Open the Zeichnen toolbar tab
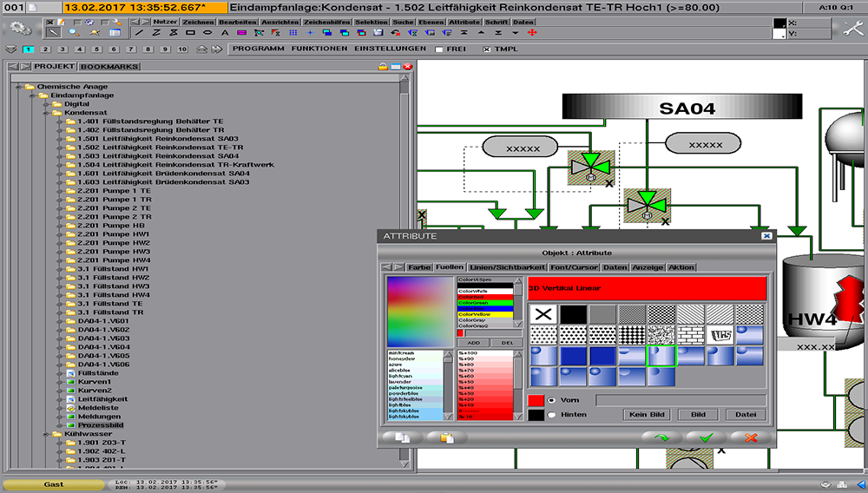 (198, 22)
